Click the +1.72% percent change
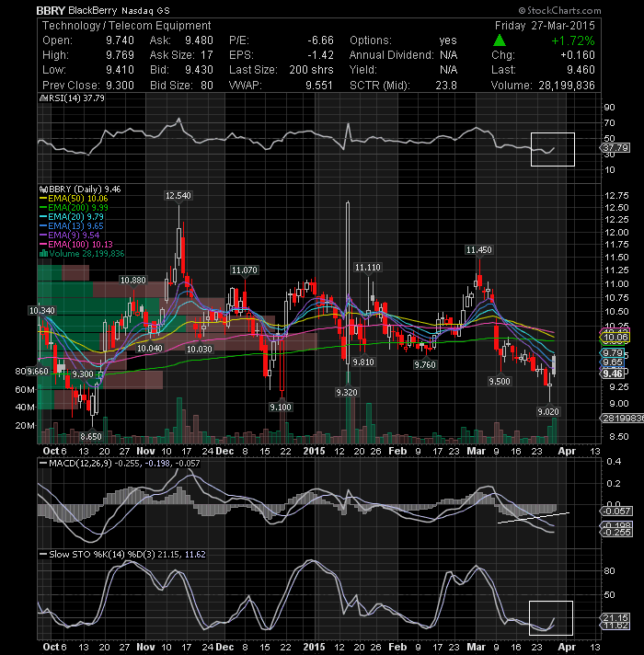This screenshot has height=655, width=644. pyautogui.click(x=573, y=40)
